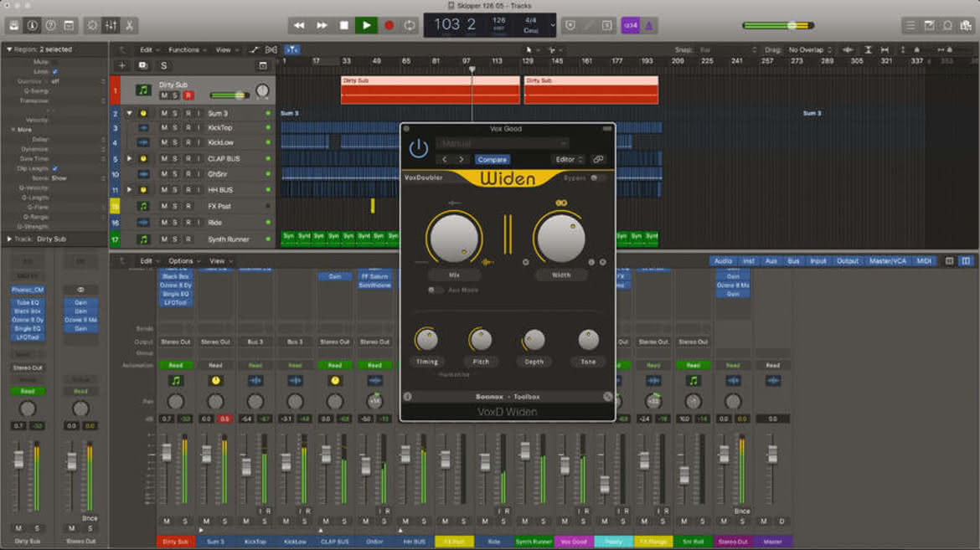Mute the Dirty Sub track
This screenshot has height=550, width=980.
point(163,95)
